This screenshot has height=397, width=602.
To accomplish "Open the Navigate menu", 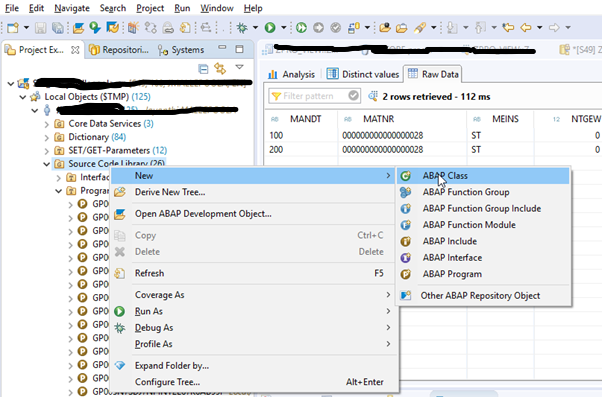I will 72,8.
